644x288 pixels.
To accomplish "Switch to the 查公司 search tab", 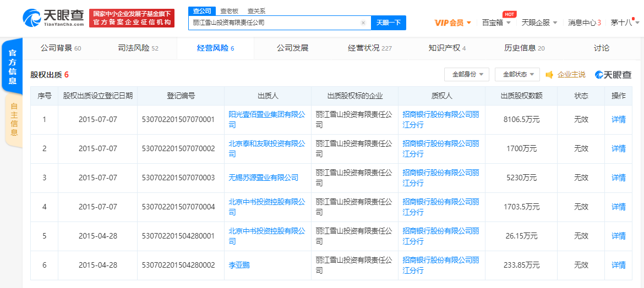I will pos(201,11).
